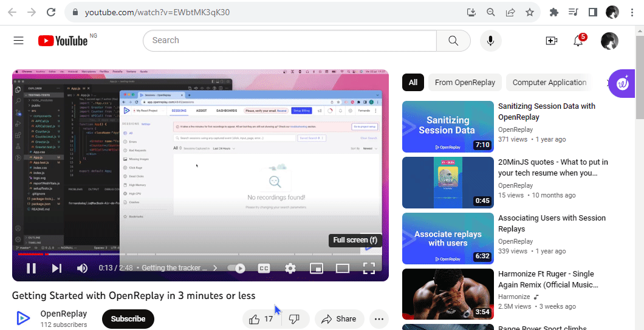Open Chrome media controls icon

[573, 12]
